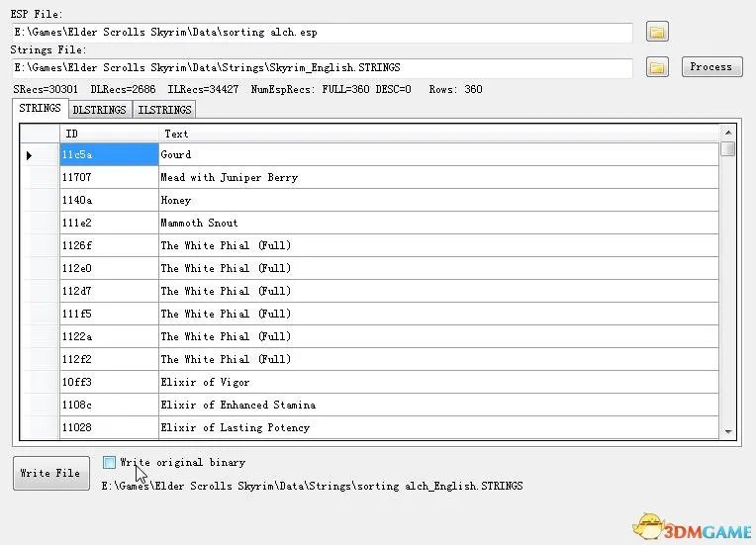
Task: Switch to the DLSTRINGS tab
Action: pyautogui.click(x=100, y=110)
